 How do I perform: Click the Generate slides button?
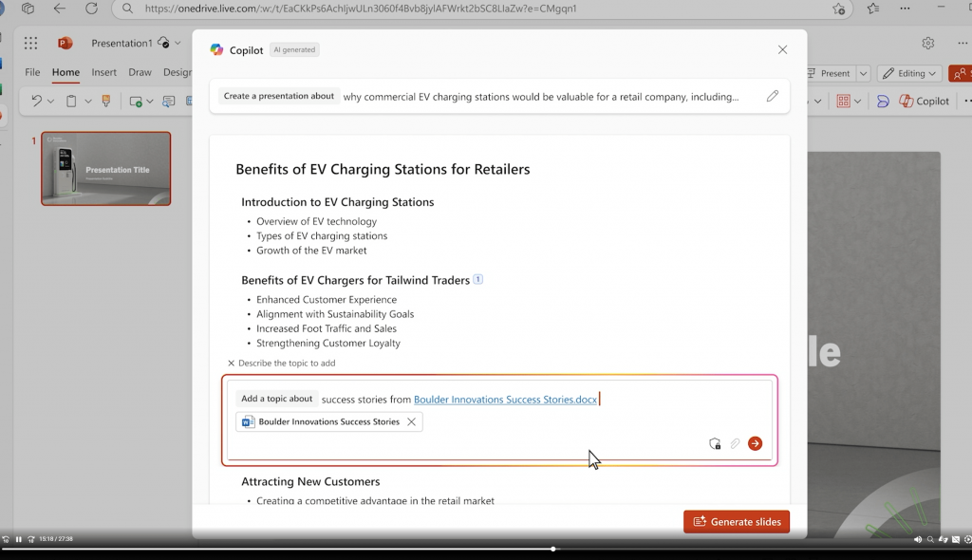point(737,521)
